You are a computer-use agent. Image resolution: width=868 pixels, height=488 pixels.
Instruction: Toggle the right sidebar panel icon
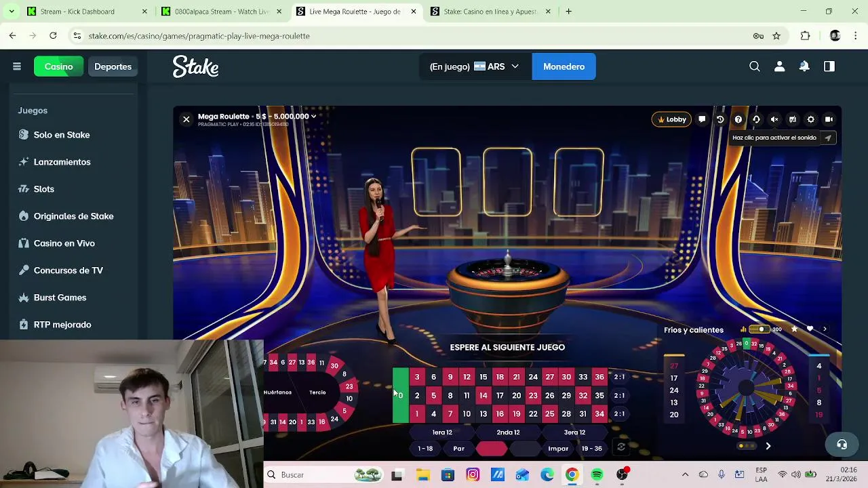click(x=829, y=66)
